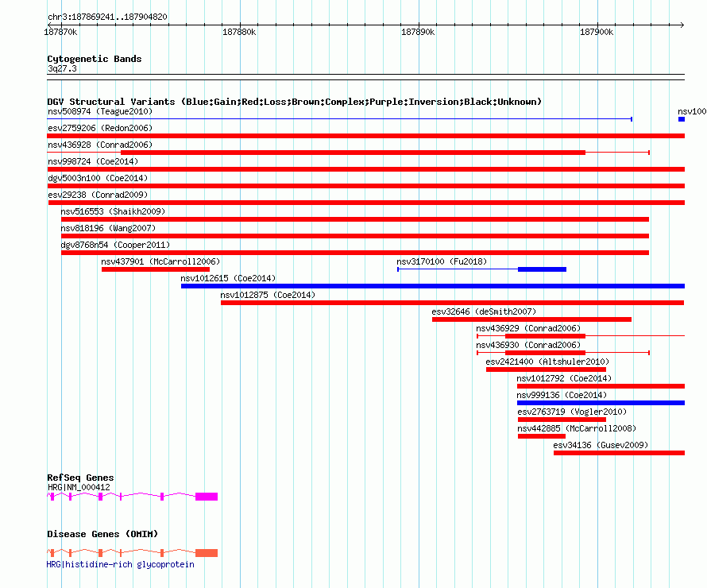
Task: Open nsv818196 (Wang2007) variant label
Action: 108,228
